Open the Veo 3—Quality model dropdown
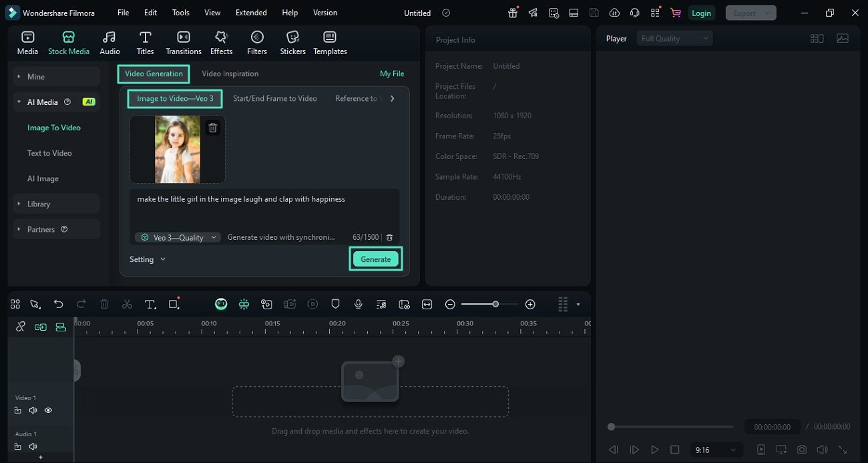 click(178, 237)
